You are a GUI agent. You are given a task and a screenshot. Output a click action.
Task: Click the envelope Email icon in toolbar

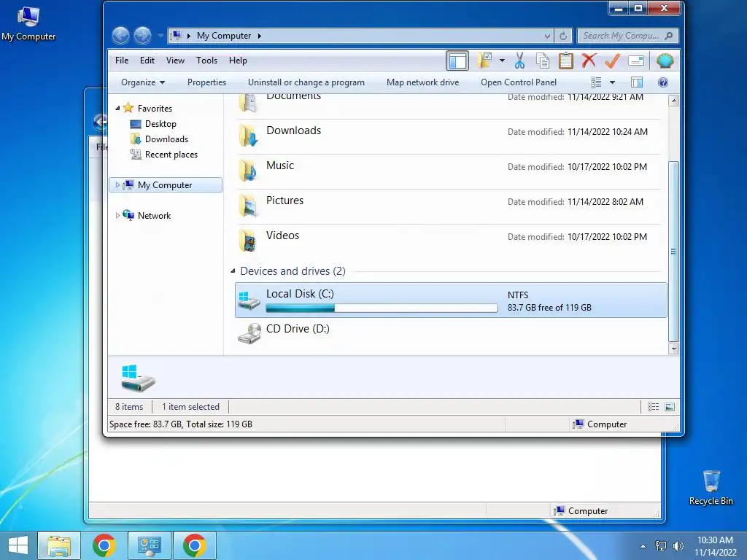[636, 61]
